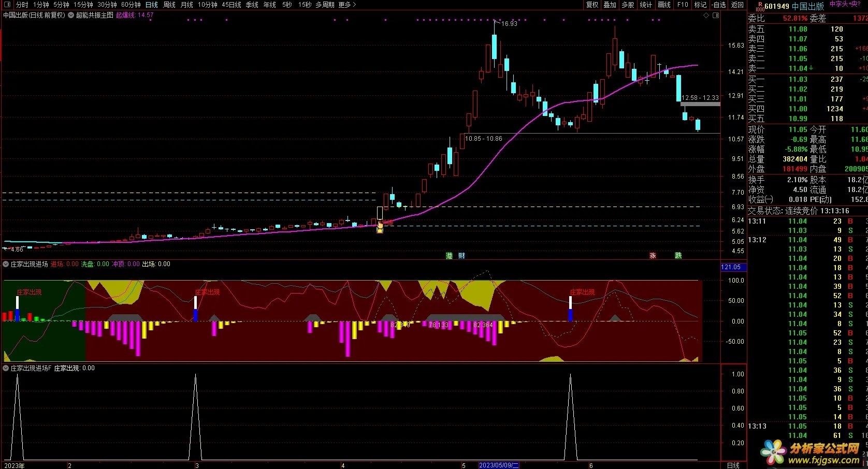
Task: Select the 5分钟 period
Action: click(61, 5)
